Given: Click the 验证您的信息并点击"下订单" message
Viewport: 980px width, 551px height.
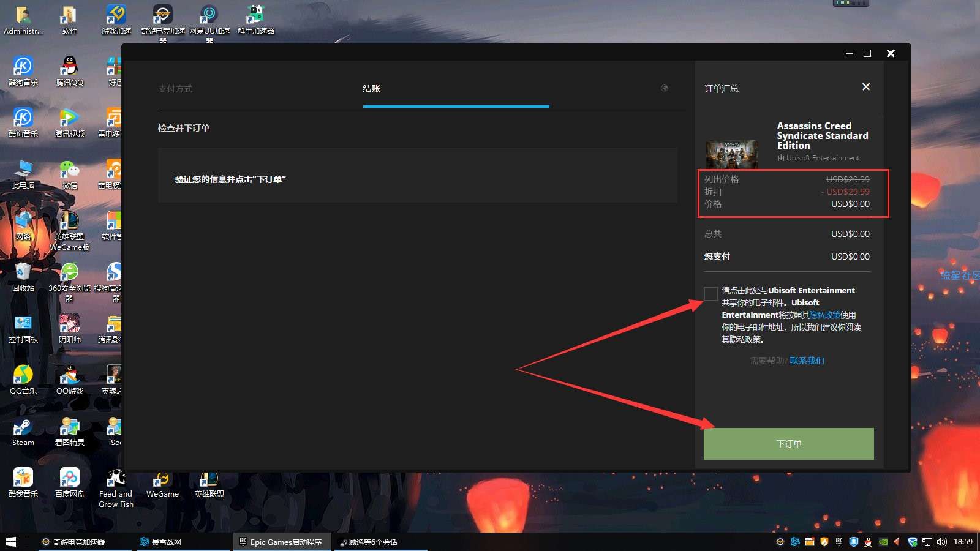Looking at the screenshot, I should (230, 179).
